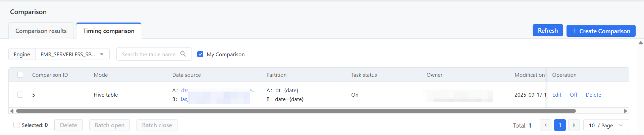644x135 pixels.
Task: Switch to the Comparison results tab
Action: pos(41,31)
